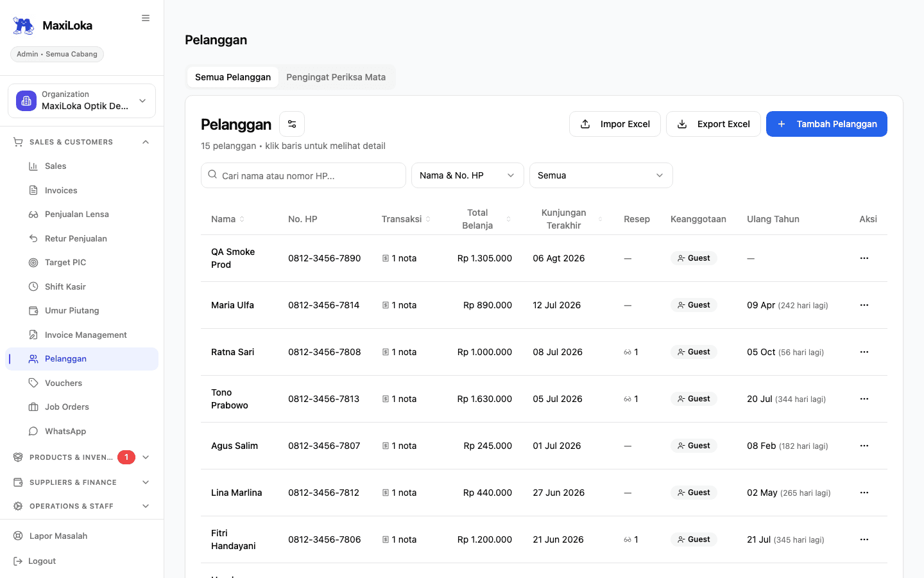Click the Impor Excel button
924x578 pixels.
(x=615, y=124)
